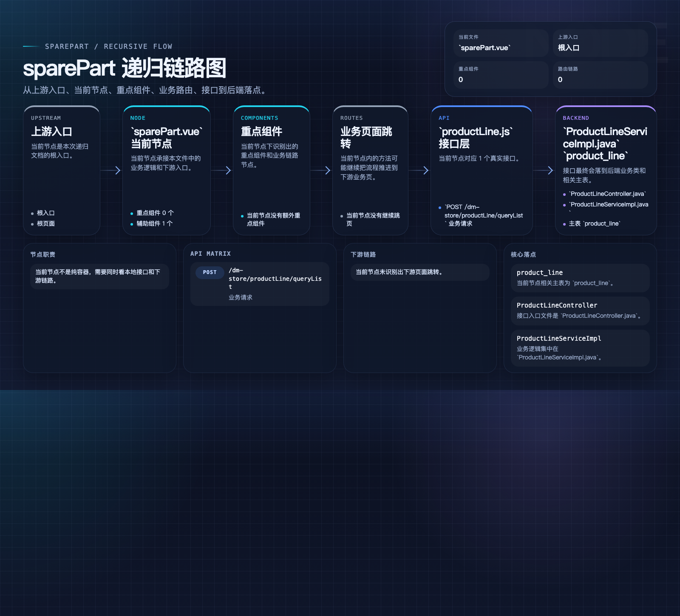Click the 上游入口 根入口 summary tile
680x616 pixels.
coord(601,43)
